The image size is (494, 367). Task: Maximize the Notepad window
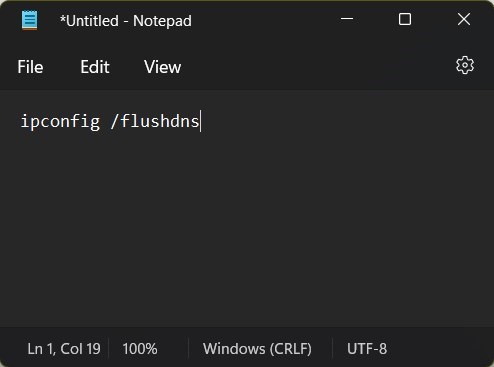coord(405,19)
